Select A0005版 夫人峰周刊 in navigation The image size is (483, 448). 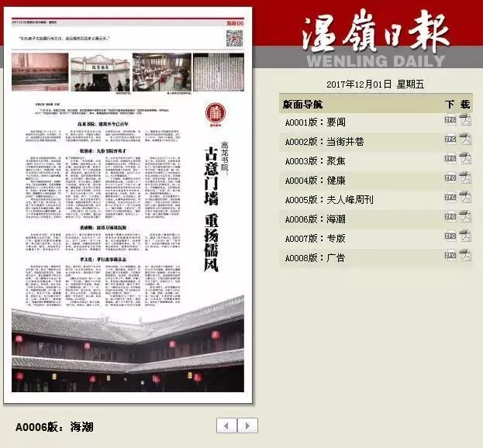click(329, 200)
